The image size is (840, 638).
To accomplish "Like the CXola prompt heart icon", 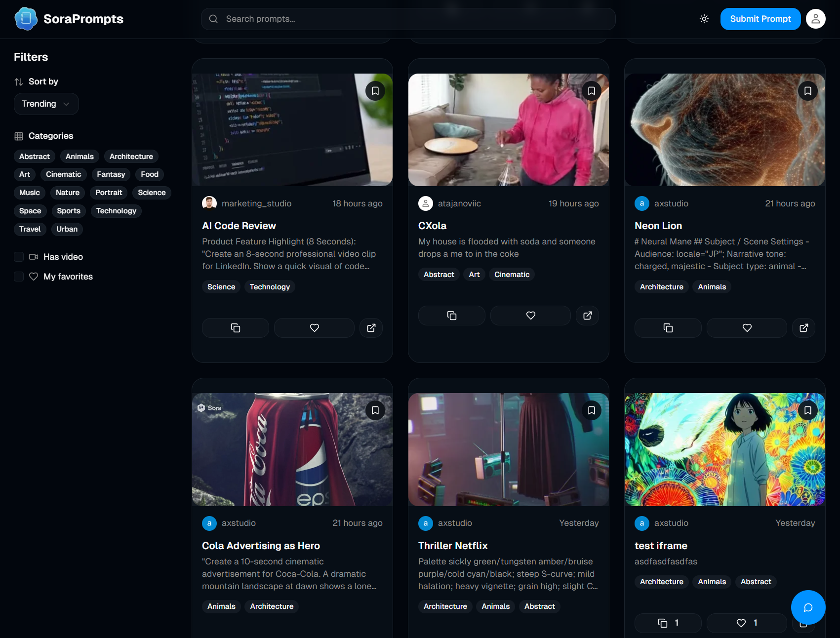I will tap(530, 316).
